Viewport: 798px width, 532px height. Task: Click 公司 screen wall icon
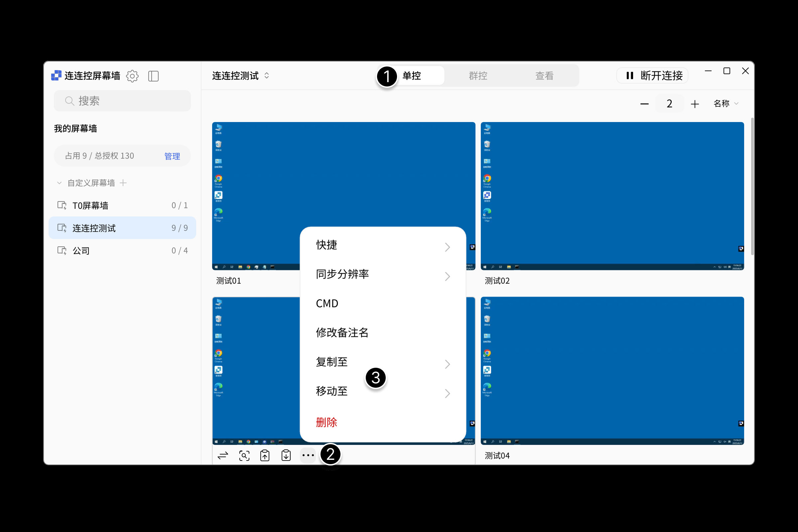pyautogui.click(x=62, y=251)
